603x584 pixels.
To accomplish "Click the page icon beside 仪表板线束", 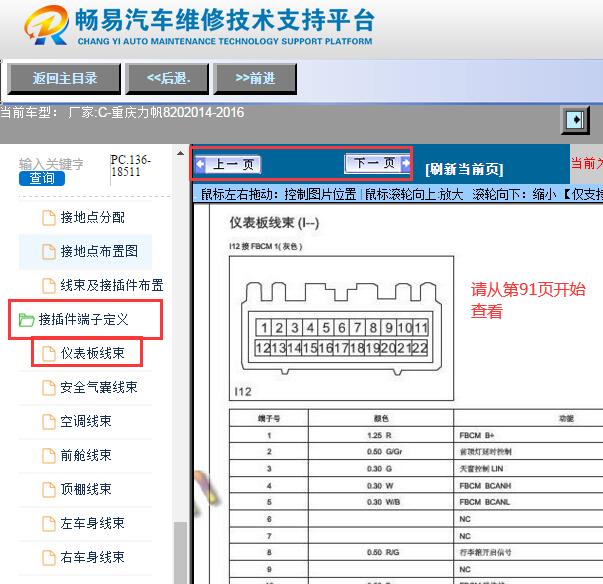I will [48, 353].
